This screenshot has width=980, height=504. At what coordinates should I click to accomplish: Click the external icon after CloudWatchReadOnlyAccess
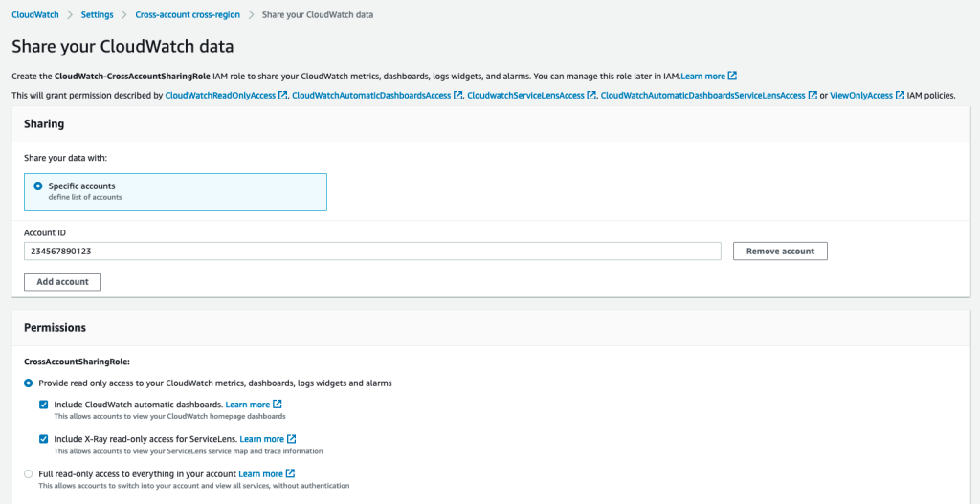click(x=283, y=96)
